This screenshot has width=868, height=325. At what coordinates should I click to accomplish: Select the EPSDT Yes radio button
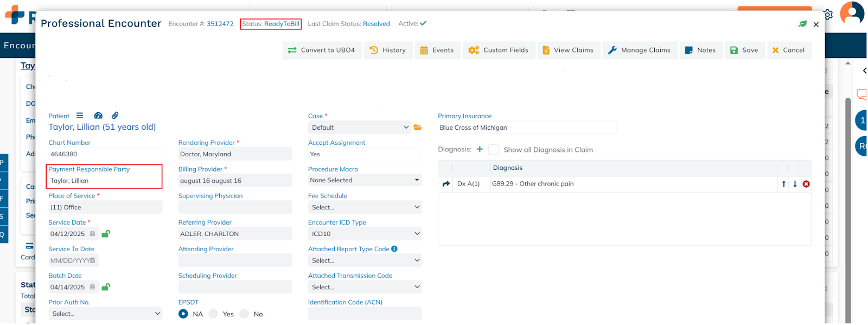(214, 314)
